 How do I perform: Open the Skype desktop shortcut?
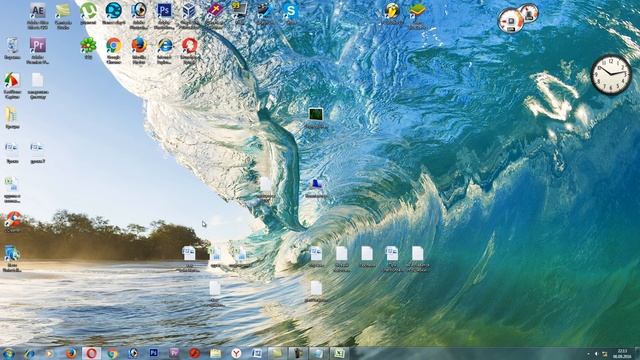click(x=291, y=11)
